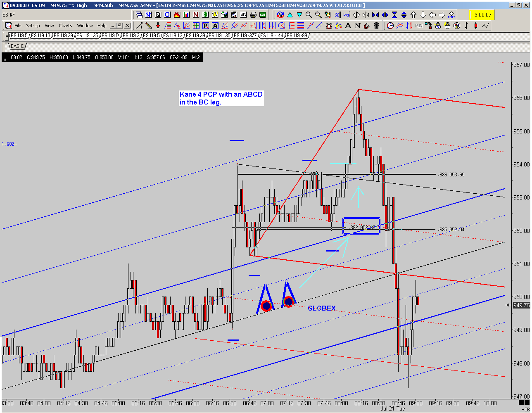Click the cyan up triangle icon
Viewport: 532px width, 413px height.
tap(290, 15)
